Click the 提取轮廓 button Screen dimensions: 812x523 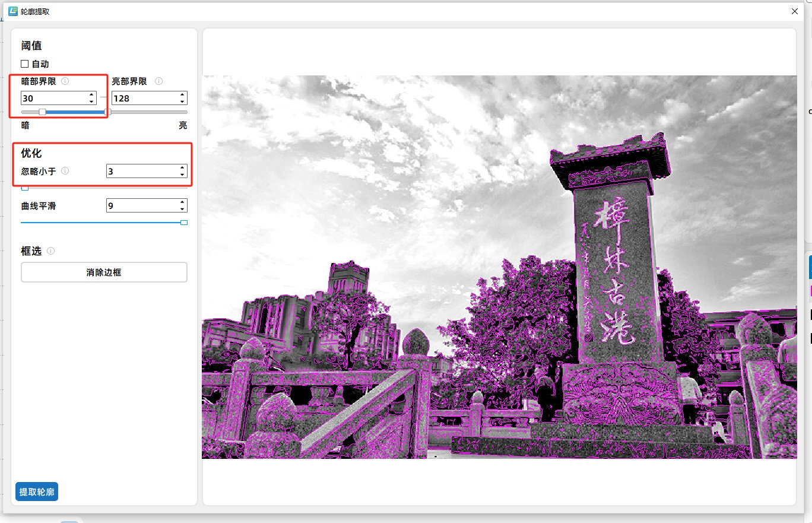coord(37,492)
